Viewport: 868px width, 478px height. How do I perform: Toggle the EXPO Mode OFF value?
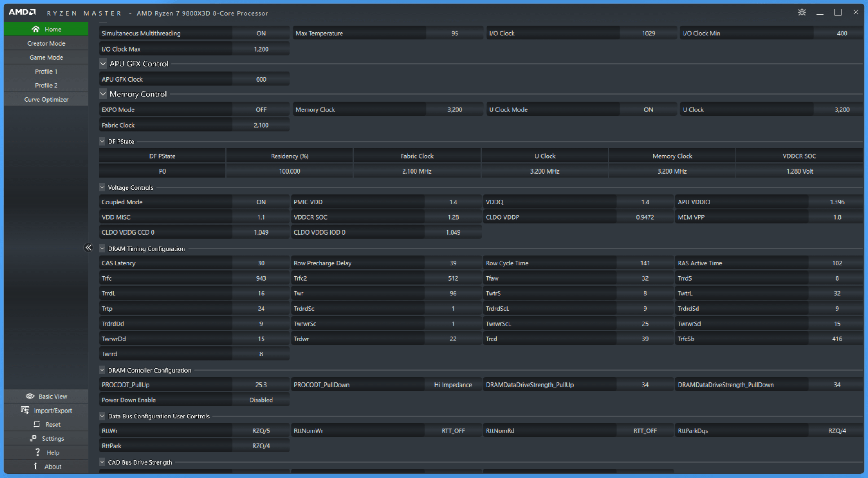coord(261,109)
